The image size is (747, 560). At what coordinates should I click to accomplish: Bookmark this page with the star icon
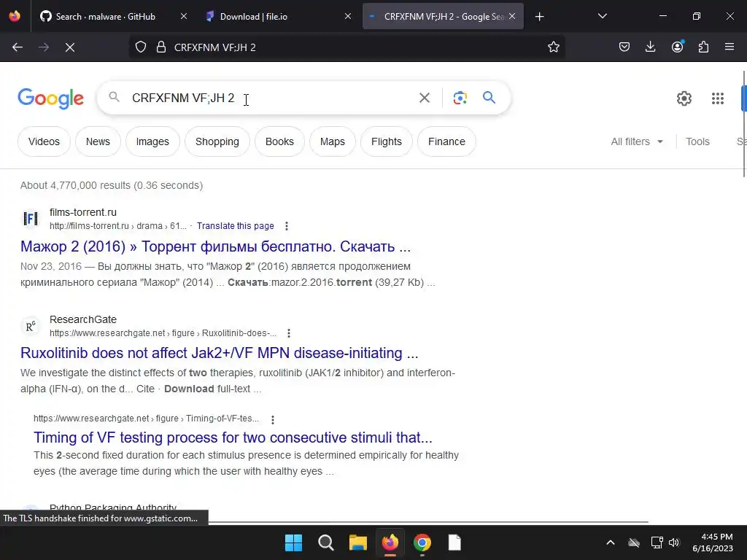click(x=553, y=47)
